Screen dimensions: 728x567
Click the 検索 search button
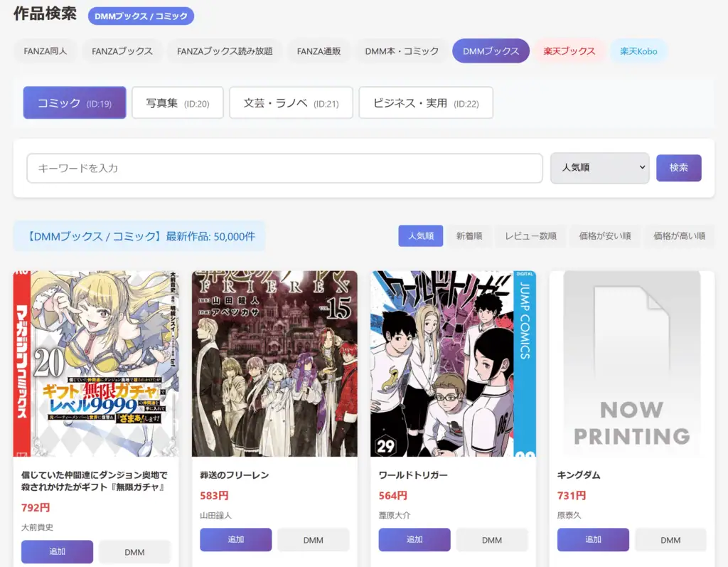point(678,168)
